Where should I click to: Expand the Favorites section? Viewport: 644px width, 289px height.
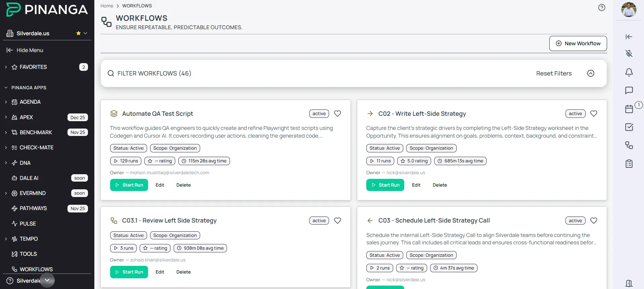[6, 67]
